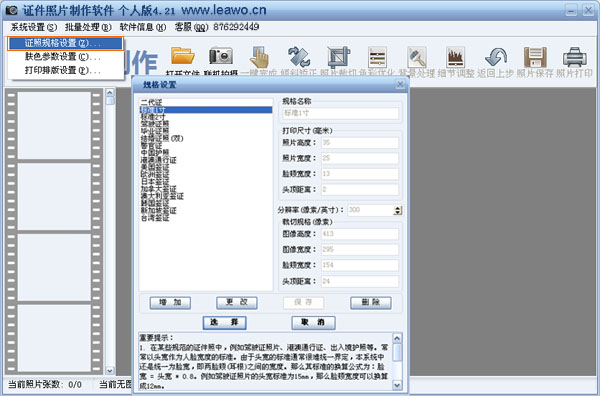The image size is (600, 396).
Task: Click the 图像高度 field showing 413
Action: click(x=360, y=234)
